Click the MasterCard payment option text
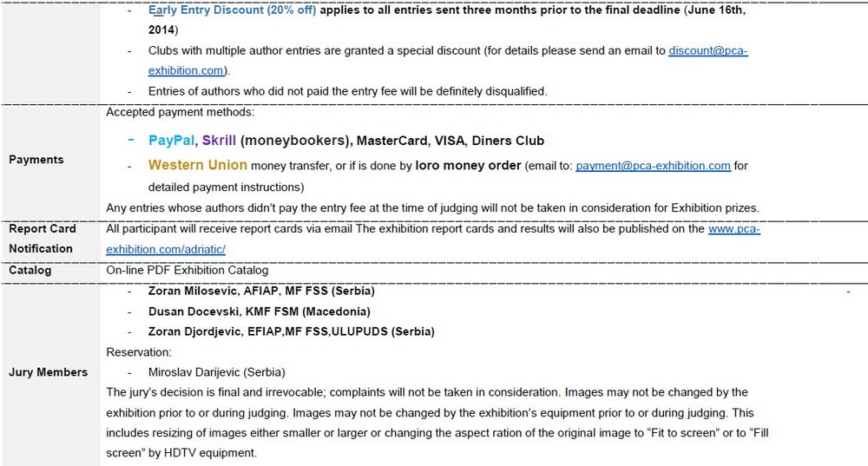 pyautogui.click(x=392, y=141)
